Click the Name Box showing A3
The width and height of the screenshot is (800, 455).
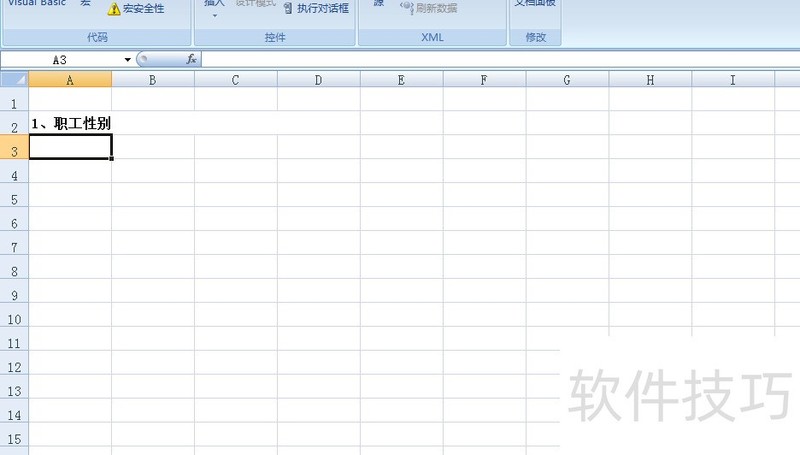tap(61, 60)
